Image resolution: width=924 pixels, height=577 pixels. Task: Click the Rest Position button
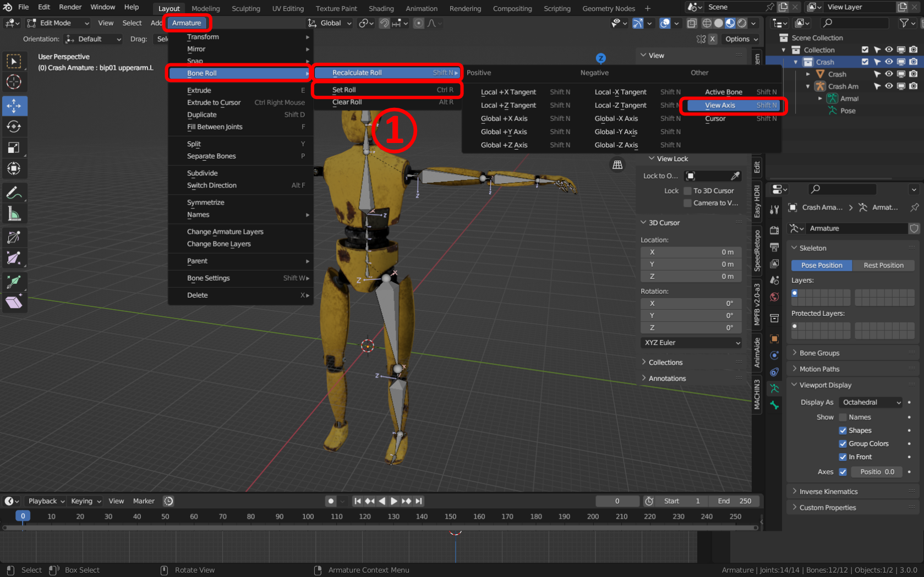point(883,265)
